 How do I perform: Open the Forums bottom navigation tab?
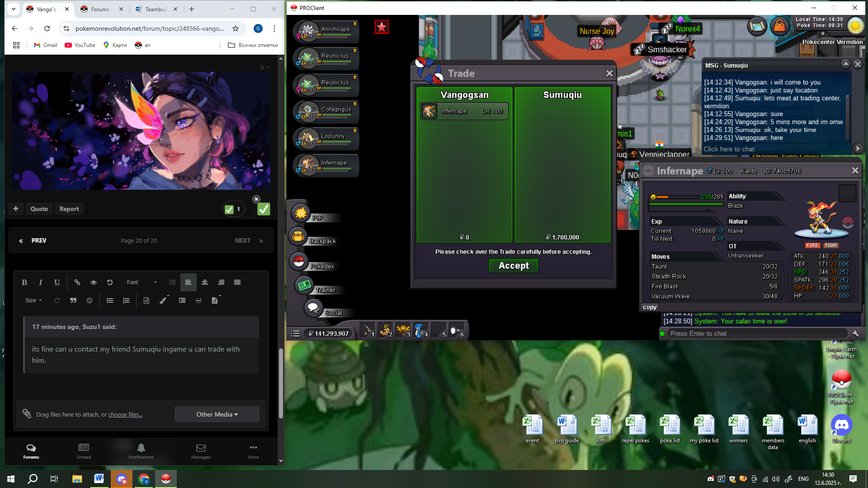pos(31,451)
